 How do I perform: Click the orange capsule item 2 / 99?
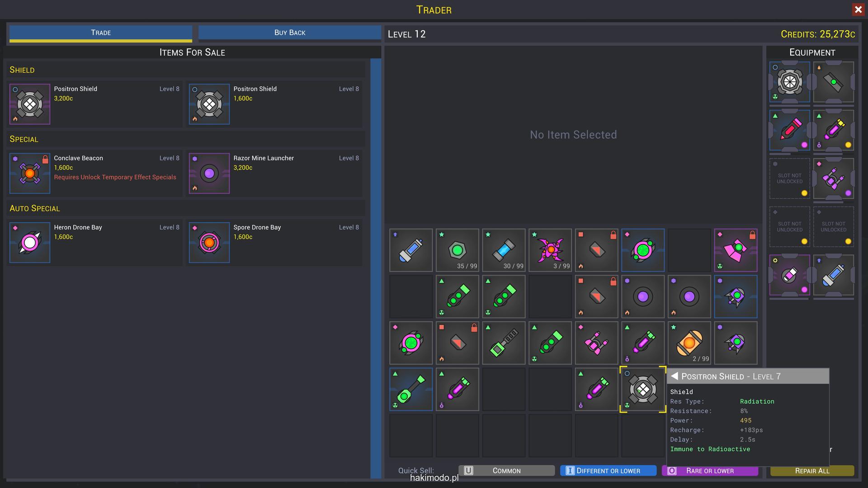[x=689, y=343]
